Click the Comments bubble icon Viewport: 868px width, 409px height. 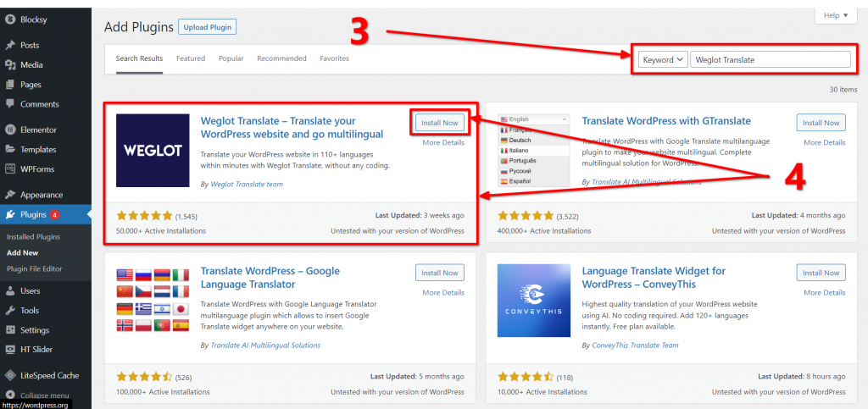(x=9, y=104)
